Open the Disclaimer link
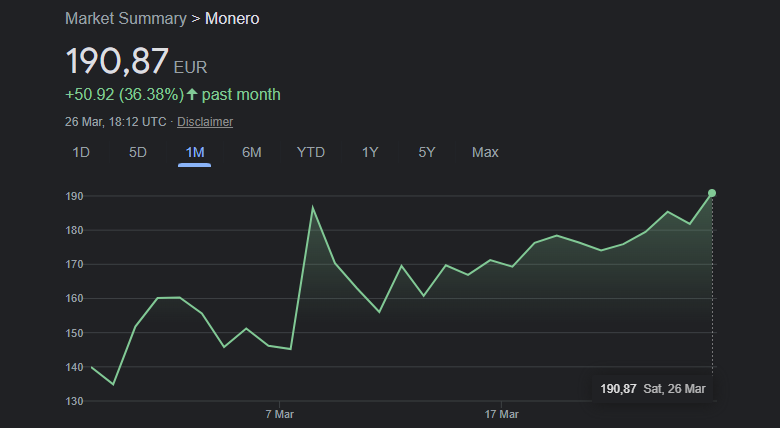Image resolution: width=780 pixels, height=428 pixels. [205, 122]
